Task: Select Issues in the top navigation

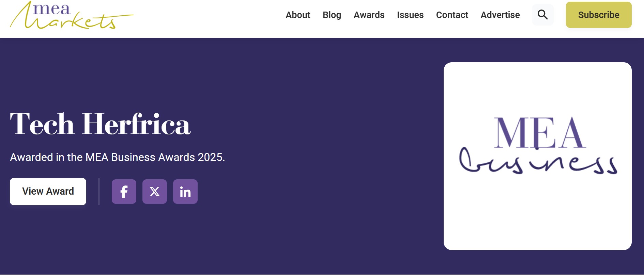Action: point(410,15)
